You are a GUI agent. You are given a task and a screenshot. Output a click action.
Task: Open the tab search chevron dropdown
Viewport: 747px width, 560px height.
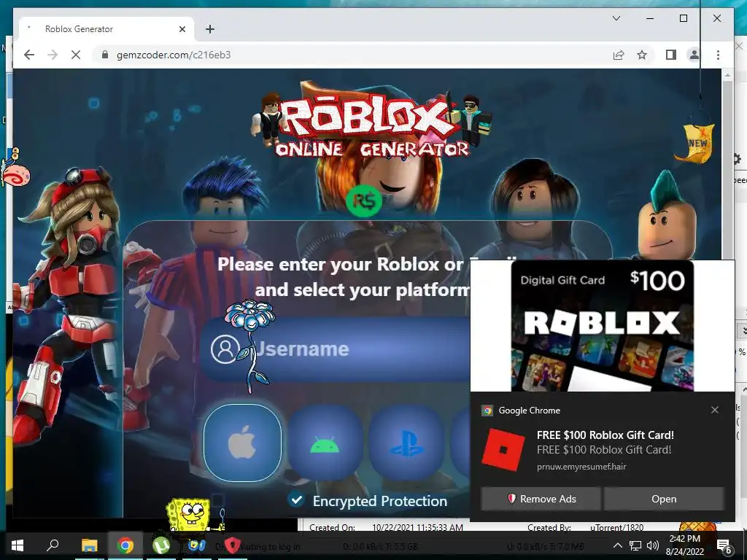616,18
